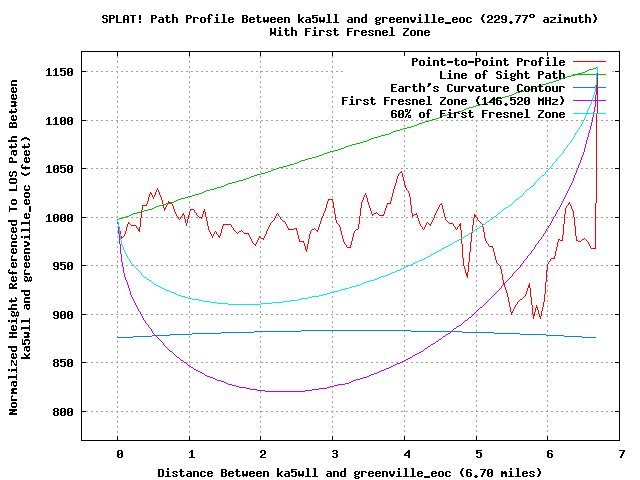Click the x-axis tick label 0
This screenshot has height=480, width=640.
pyautogui.click(x=119, y=454)
